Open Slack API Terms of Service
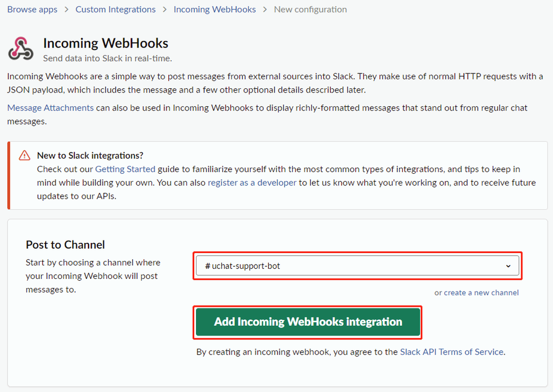This screenshot has height=392, width=553. [x=451, y=352]
